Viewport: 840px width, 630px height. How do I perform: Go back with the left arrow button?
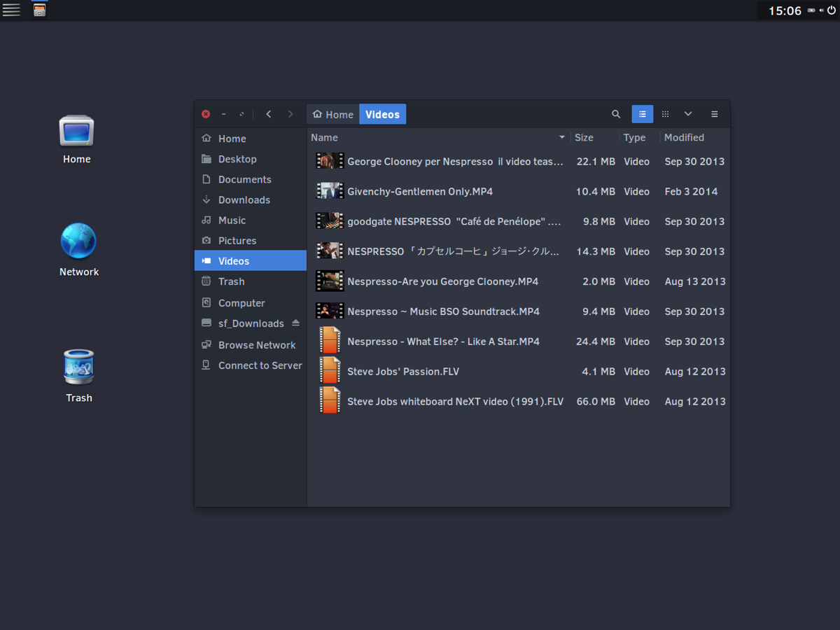[269, 114]
